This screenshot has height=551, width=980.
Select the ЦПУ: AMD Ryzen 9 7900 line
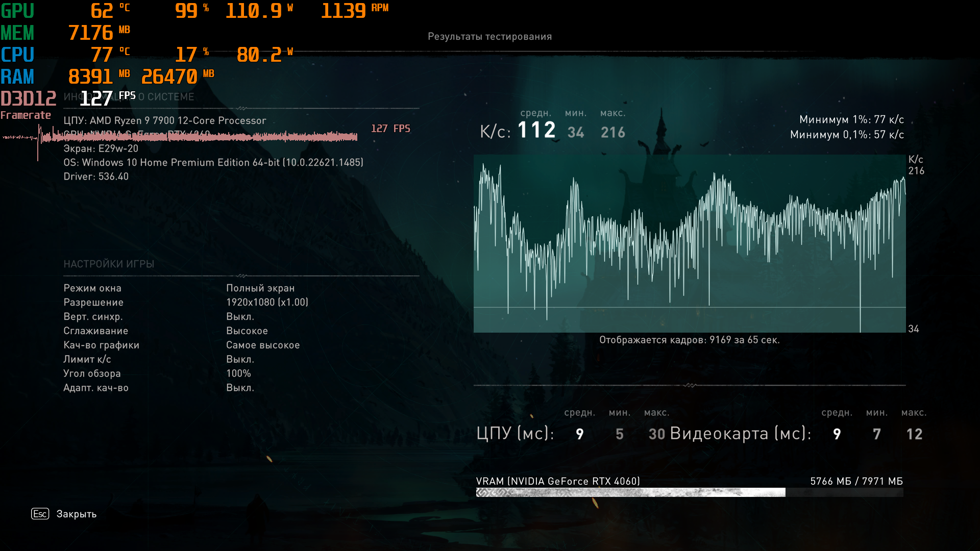coord(165,121)
